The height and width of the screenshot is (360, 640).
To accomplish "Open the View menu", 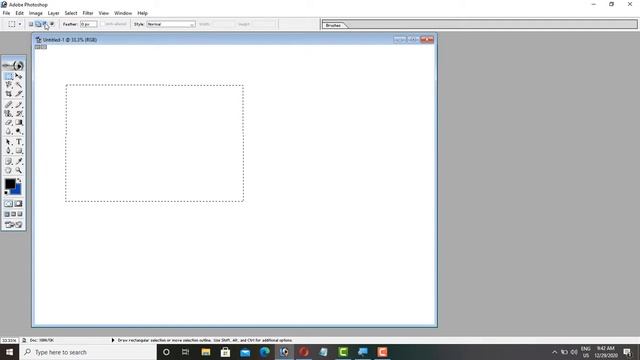I will tap(104, 13).
